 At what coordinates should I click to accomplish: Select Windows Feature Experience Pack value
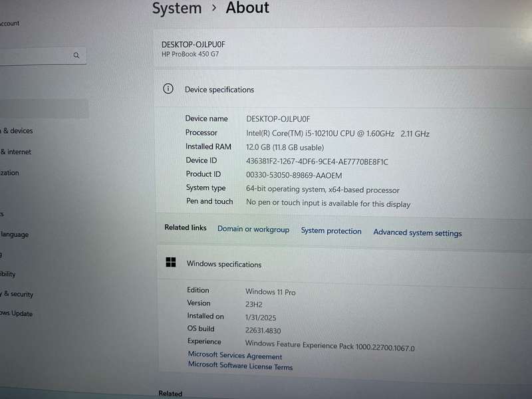(x=330, y=345)
